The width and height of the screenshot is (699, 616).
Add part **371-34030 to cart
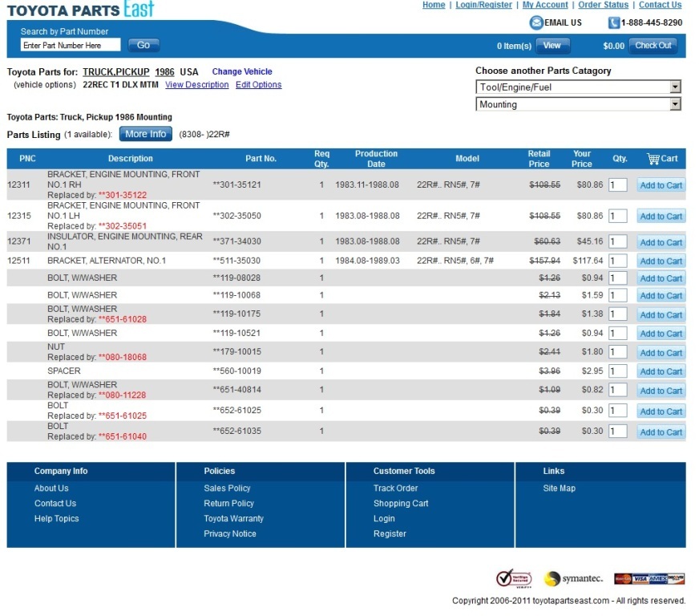661,242
